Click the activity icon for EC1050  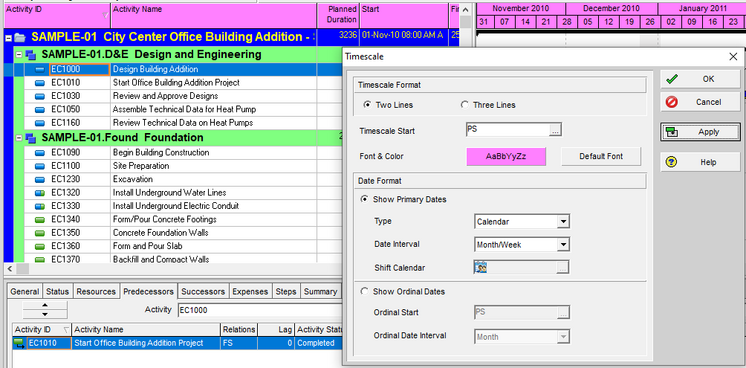point(40,109)
